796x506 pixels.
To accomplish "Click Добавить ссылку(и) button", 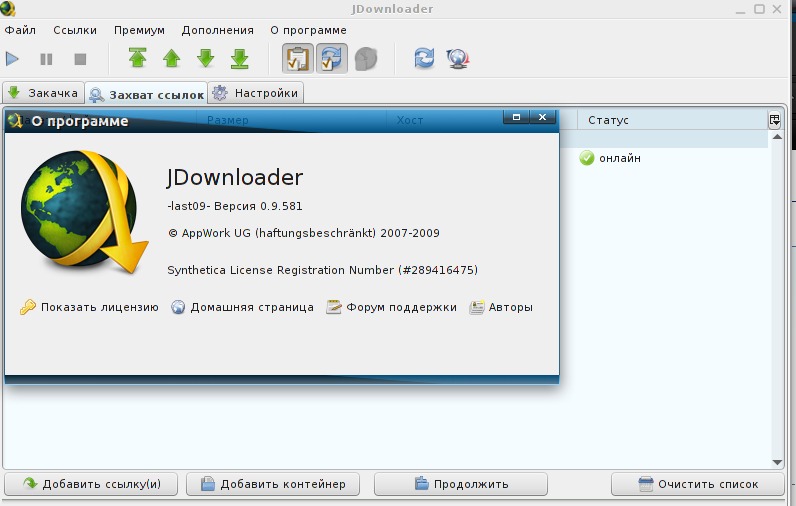I will pos(91,484).
